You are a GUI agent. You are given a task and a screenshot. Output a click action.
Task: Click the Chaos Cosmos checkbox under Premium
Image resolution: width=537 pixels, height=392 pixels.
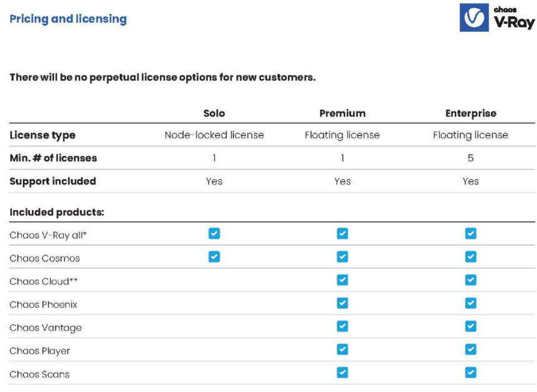pyautogui.click(x=342, y=257)
